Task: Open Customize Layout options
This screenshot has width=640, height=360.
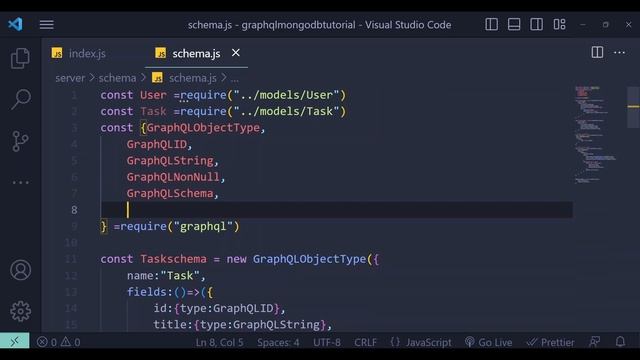Action: coord(559,24)
